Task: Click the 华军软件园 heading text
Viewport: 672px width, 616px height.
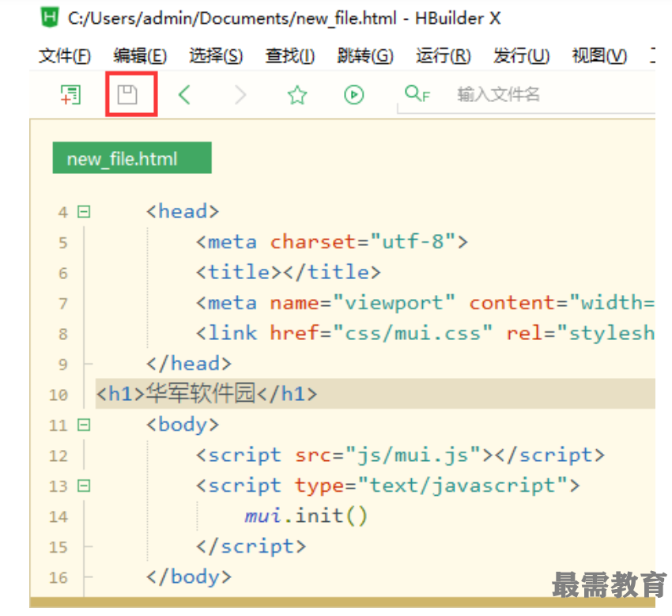Action: click(x=201, y=393)
